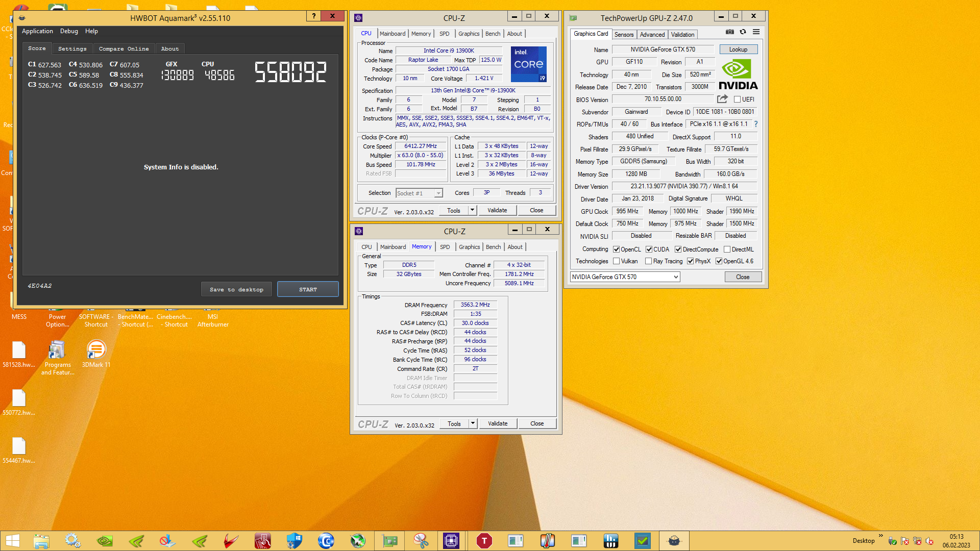Click the Aquamark title bar help button
Image resolution: width=980 pixels, height=551 pixels.
[314, 16]
